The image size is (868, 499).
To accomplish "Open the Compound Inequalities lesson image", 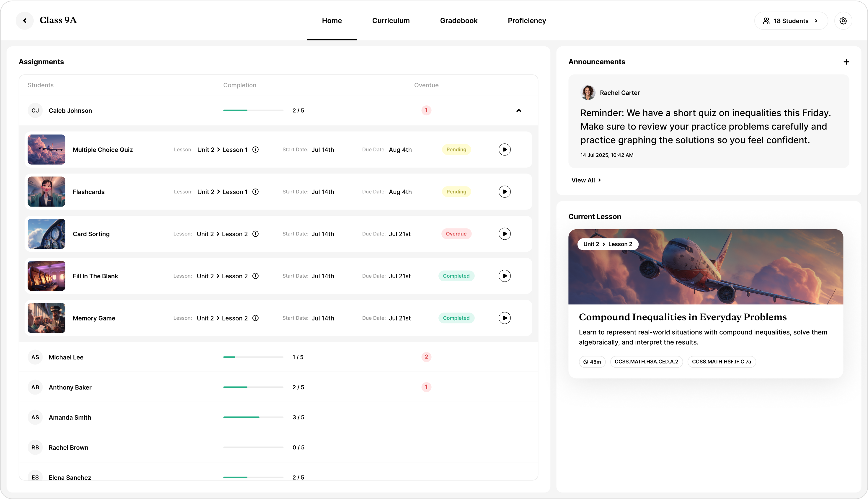I will click(706, 267).
